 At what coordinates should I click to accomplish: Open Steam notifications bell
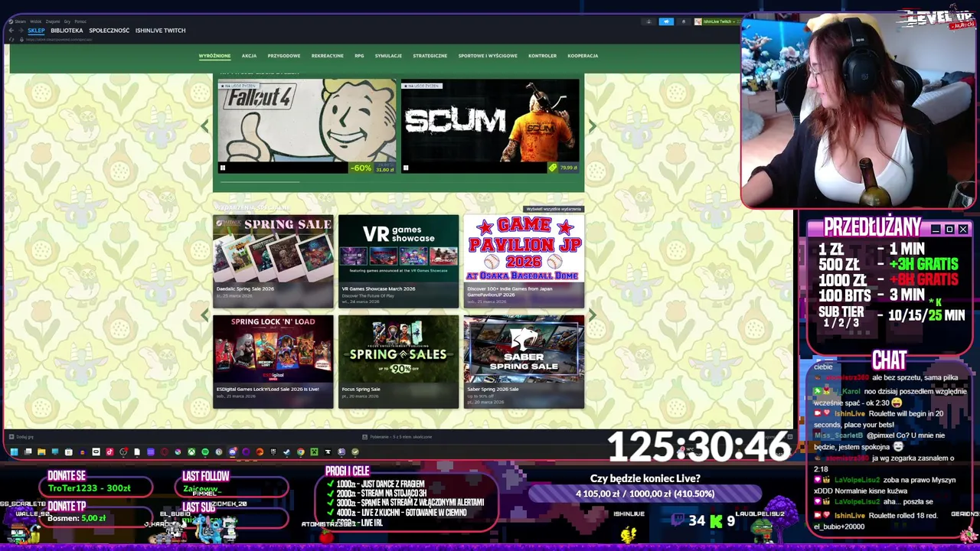click(684, 21)
